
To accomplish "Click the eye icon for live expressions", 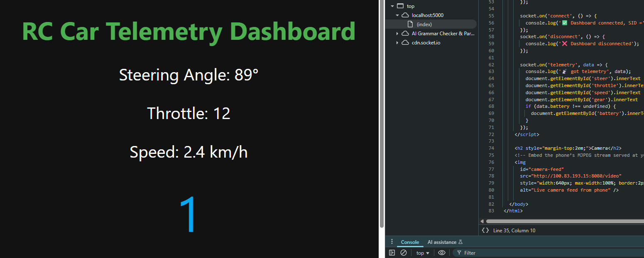I will point(442,253).
